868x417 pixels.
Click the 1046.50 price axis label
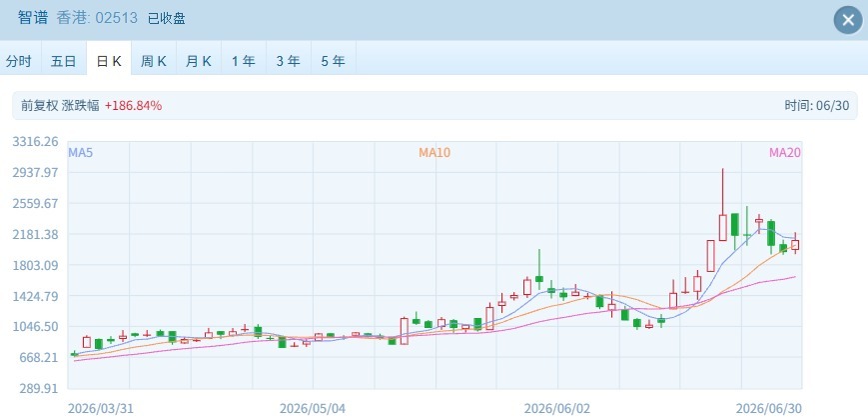(35, 327)
